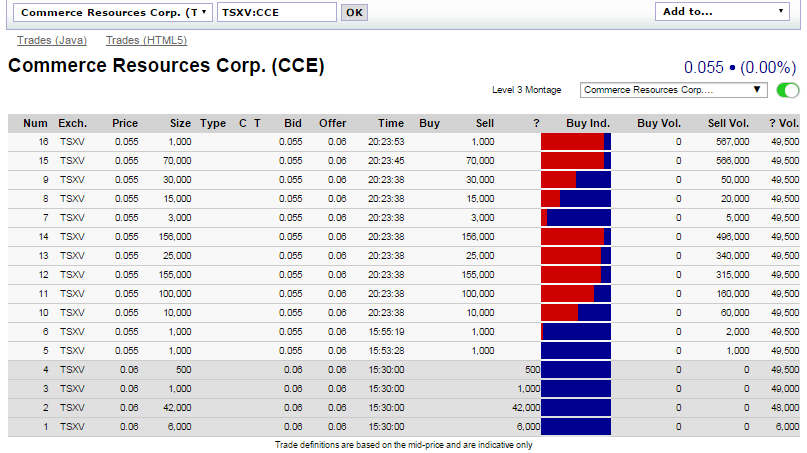Click the Size column header
Image resolution: width=807 pixels, height=453 pixels.
click(180, 124)
